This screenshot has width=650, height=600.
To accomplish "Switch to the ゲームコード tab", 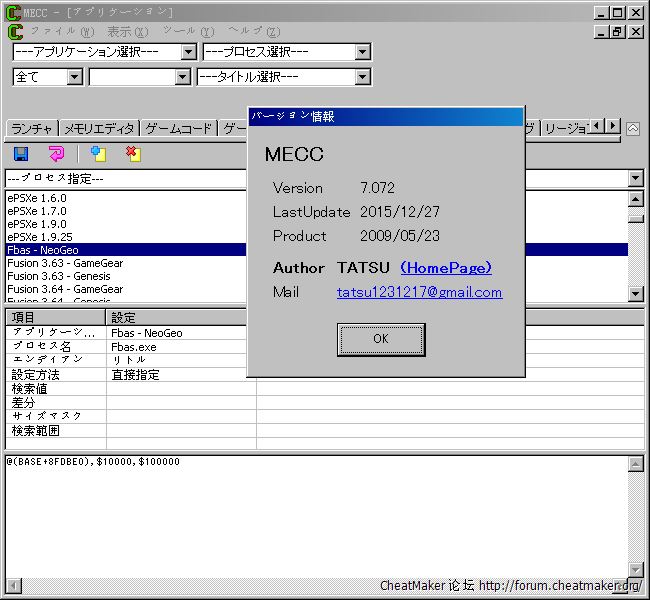I will 179,129.
